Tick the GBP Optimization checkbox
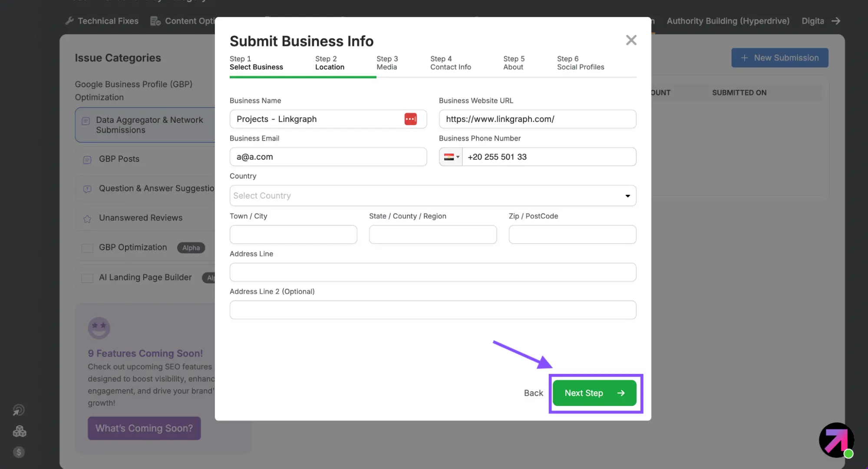 [87, 248]
